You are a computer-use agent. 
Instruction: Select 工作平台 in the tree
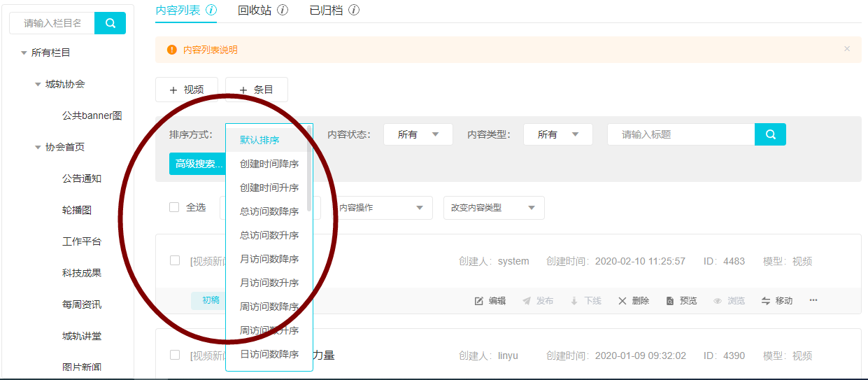click(82, 241)
